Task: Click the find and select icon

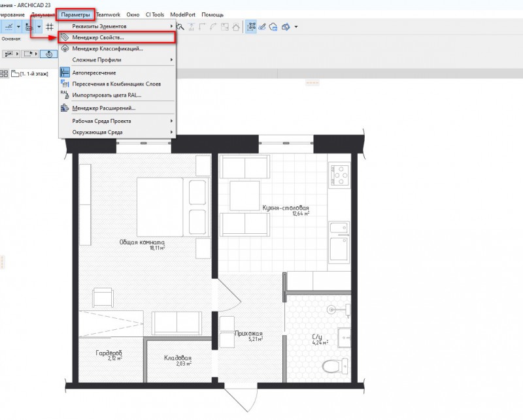Action: pyautogui.click(x=180, y=27)
